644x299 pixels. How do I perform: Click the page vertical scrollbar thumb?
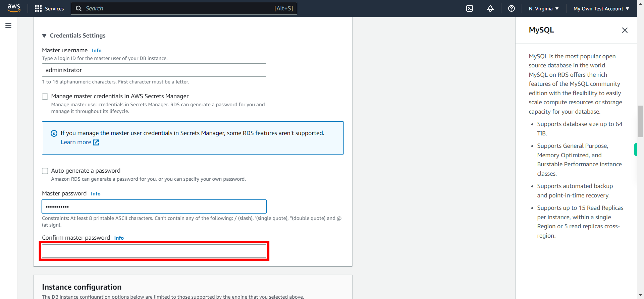pos(640,121)
